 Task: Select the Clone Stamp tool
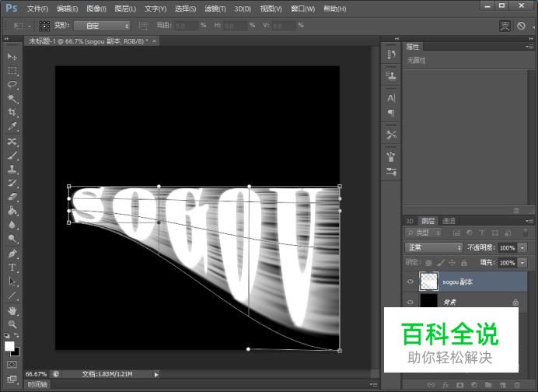coord(12,170)
